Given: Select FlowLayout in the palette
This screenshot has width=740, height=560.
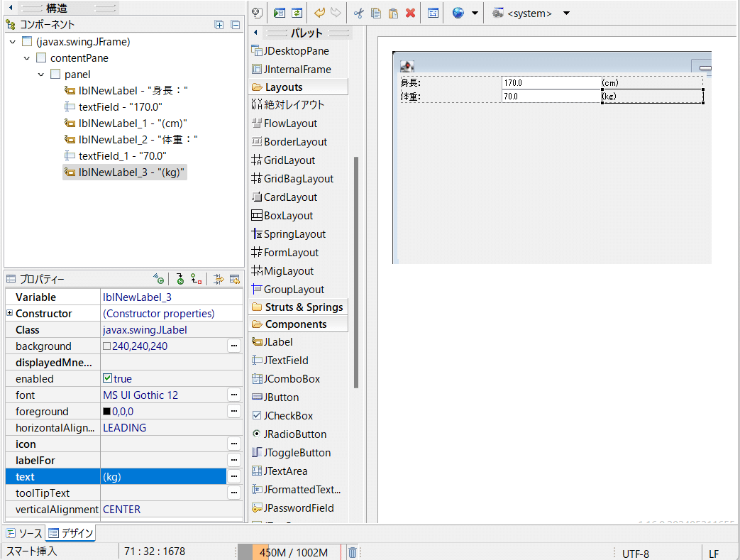Looking at the screenshot, I should pos(284,123).
